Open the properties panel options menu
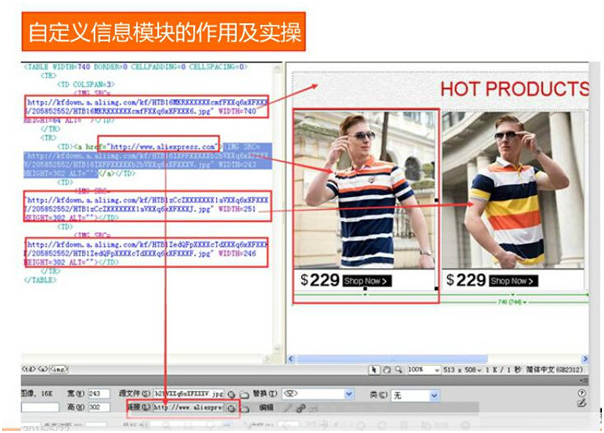The image size is (604, 433). click(585, 381)
